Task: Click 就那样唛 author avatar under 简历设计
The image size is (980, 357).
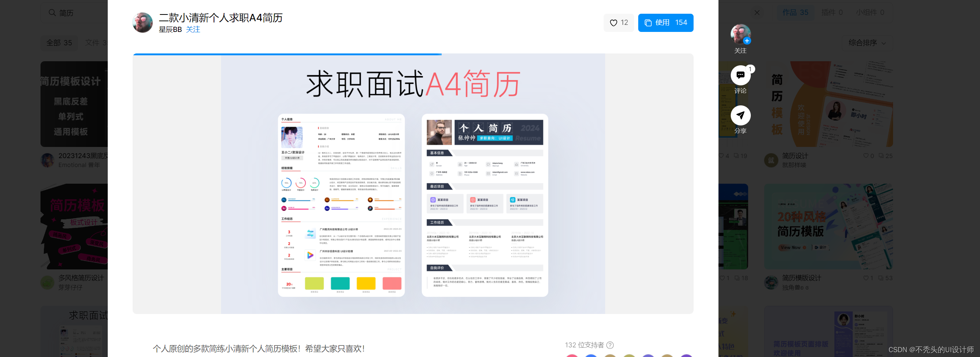Action: (x=771, y=160)
